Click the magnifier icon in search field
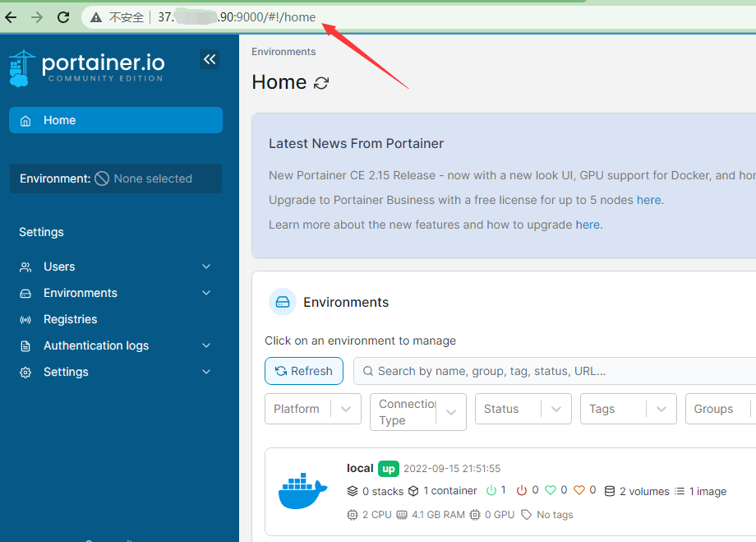The height and width of the screenshot is (542, 756). [368, 371]
